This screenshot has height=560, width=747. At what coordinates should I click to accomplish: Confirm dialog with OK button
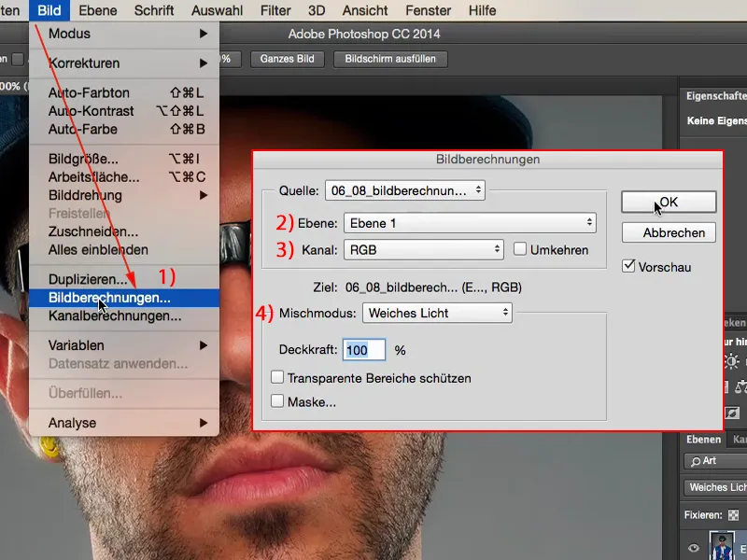point(669,202)
